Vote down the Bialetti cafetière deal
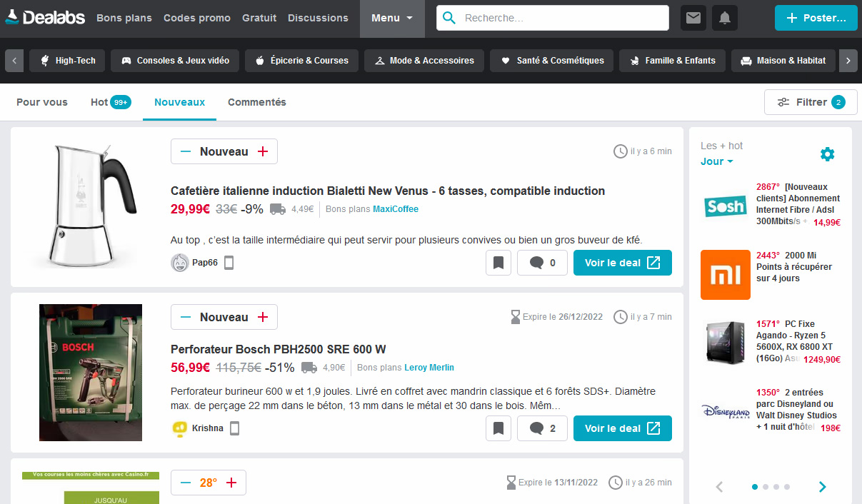Image resolution: width=862 pixels, height=504 pixels. [x=186, y=151]
